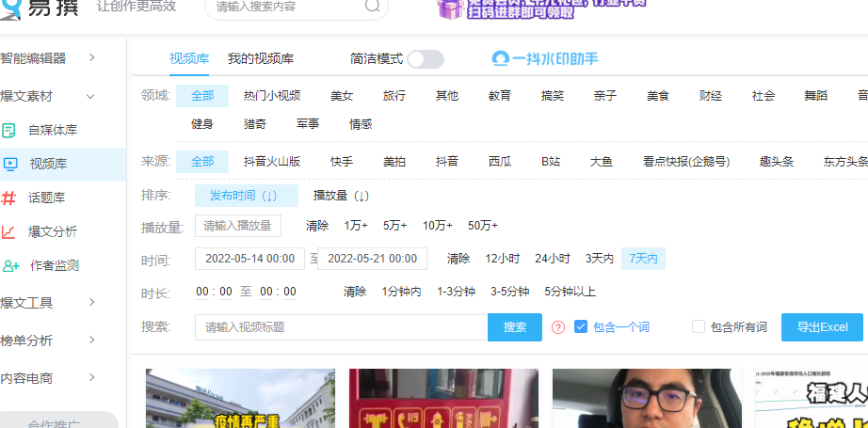Select 抖音火山版 as source
Screen dimensions: 868x428
(272, 162)
